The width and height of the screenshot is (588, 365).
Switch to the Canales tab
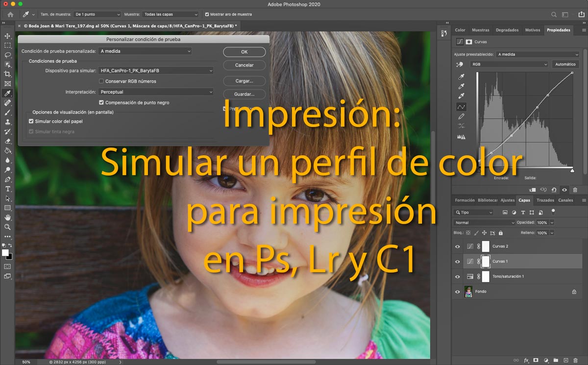tap(565, 200)
